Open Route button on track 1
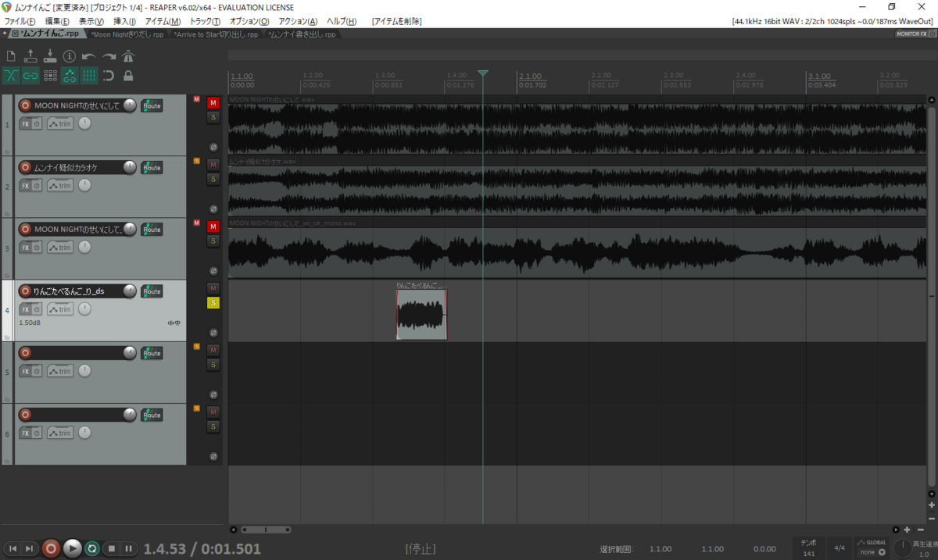The height and width of the screenshot is (560, 938). [x=152, y=105]
